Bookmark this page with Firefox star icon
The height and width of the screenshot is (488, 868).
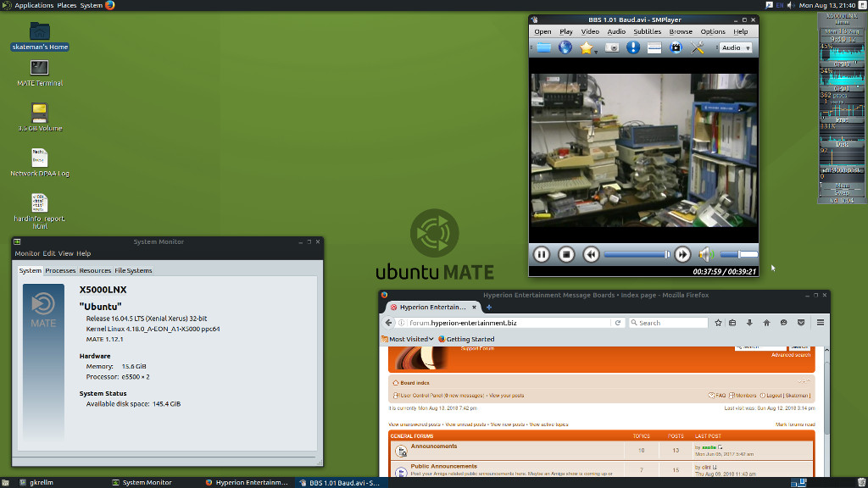point(718,323)
